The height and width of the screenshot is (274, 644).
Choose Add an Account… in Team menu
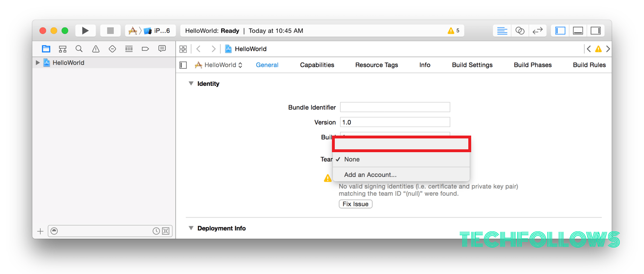pyautogui.click(x=401, y=175)
